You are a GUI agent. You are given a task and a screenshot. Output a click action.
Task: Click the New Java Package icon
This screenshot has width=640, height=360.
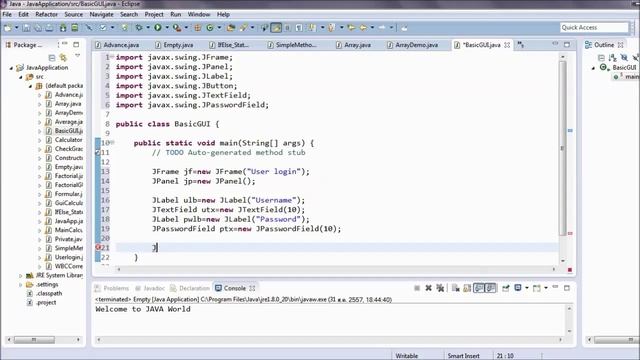198,28
